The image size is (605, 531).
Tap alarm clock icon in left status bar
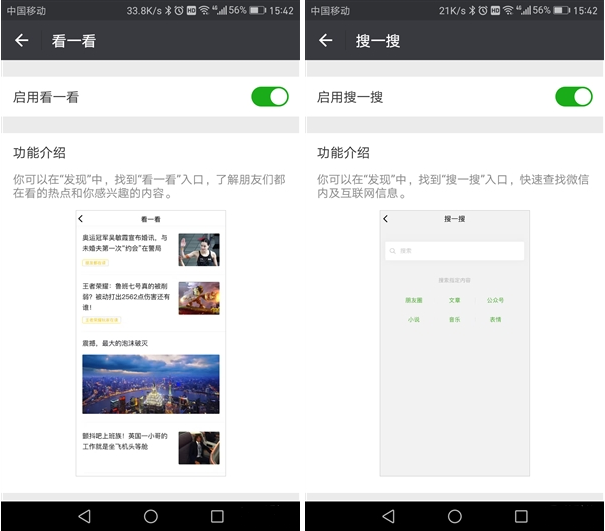tap(179, 10)
